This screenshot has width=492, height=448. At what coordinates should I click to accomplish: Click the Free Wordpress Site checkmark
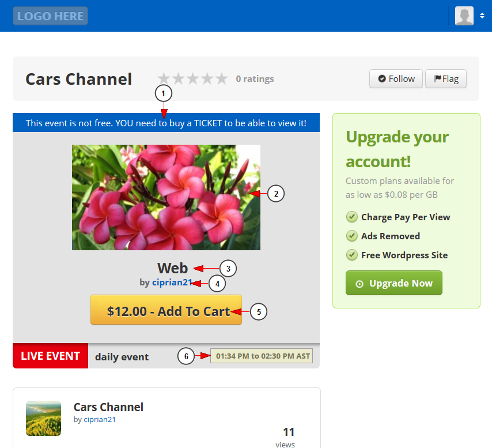pos(352,255)
